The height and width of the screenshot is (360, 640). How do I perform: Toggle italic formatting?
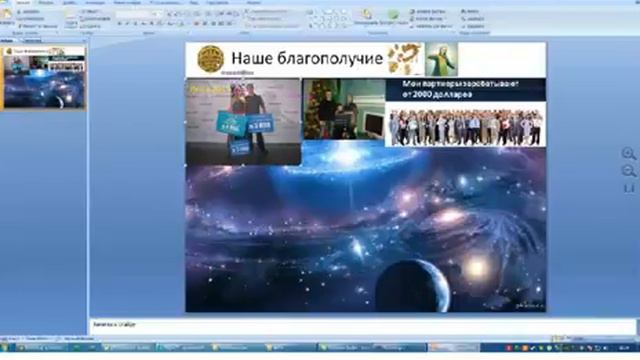(x=127, y=24)
